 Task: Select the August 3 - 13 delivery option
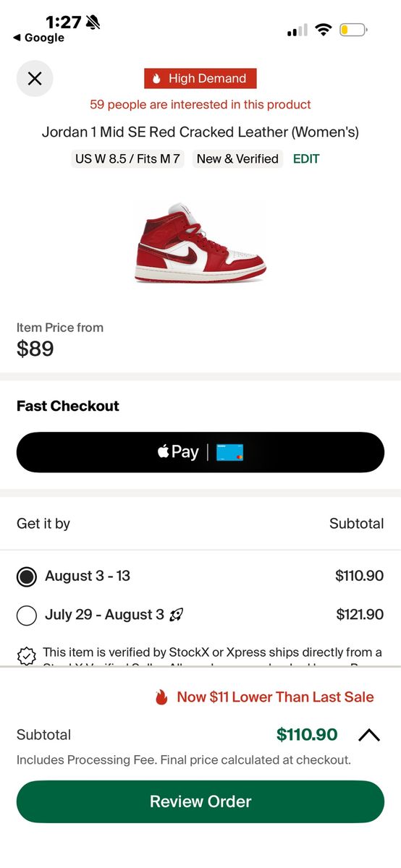[200, 576]
